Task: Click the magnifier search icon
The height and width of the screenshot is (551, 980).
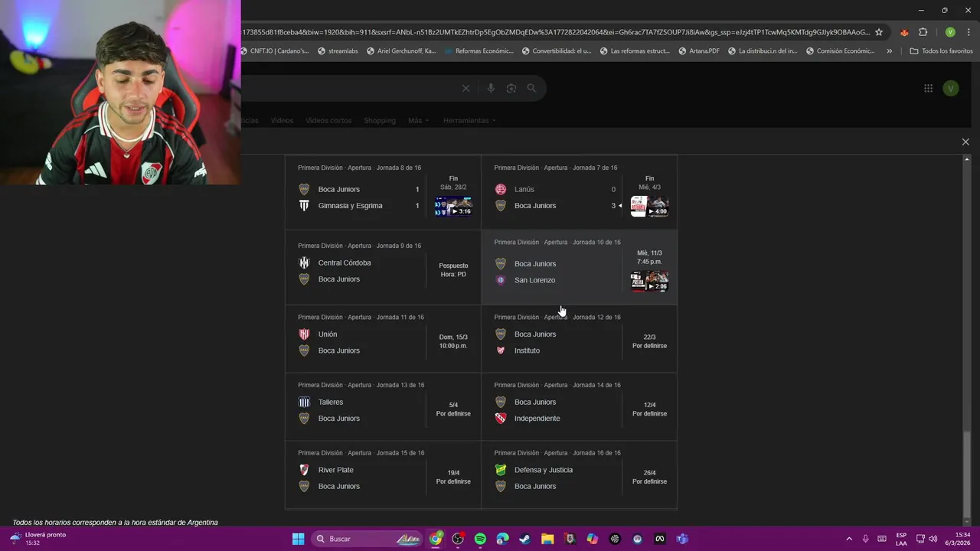Action: tap(531, 88)
